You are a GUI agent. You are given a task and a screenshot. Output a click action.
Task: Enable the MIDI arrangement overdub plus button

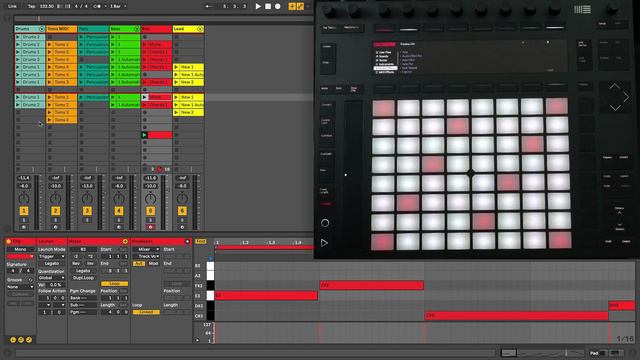[292, 6]
